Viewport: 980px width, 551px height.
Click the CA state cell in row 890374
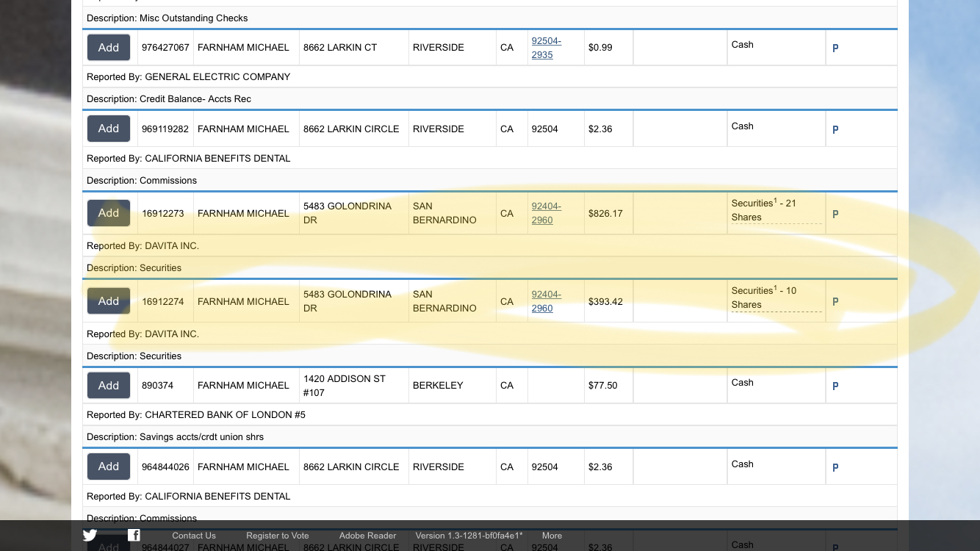(507, 386)
